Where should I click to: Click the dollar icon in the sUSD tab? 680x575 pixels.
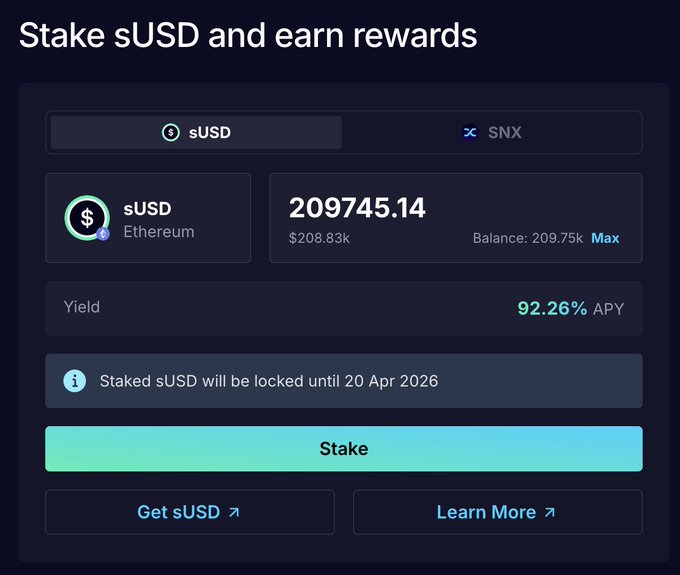point(171,132)
